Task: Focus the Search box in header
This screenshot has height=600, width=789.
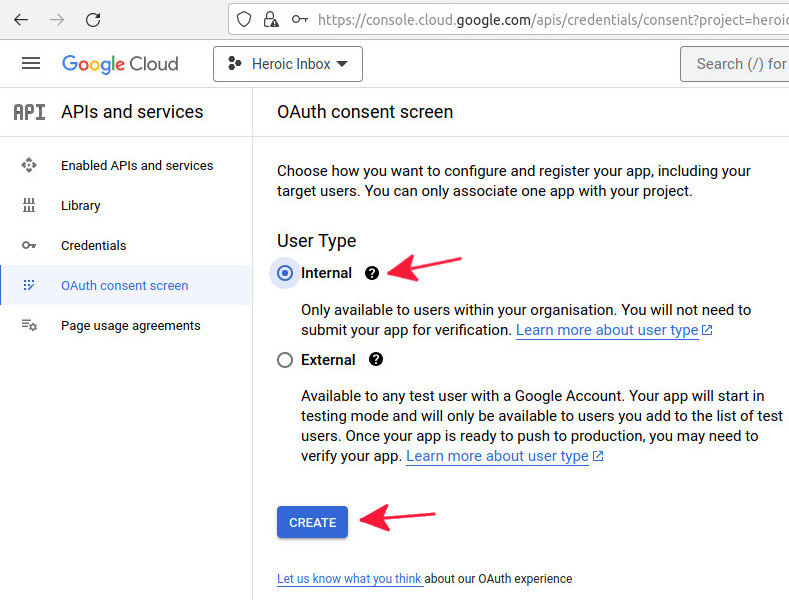Action: tap(735, 64)
